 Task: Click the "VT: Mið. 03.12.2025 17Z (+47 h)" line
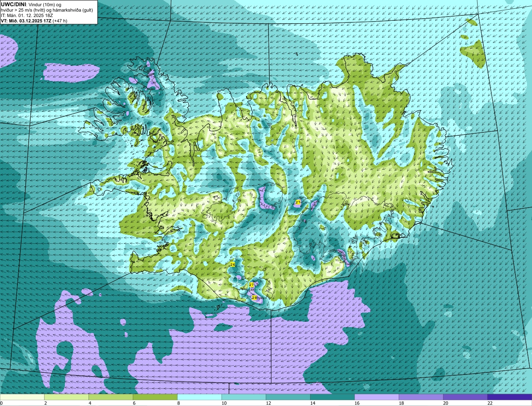pyautogui.click(x=34, y=20)
